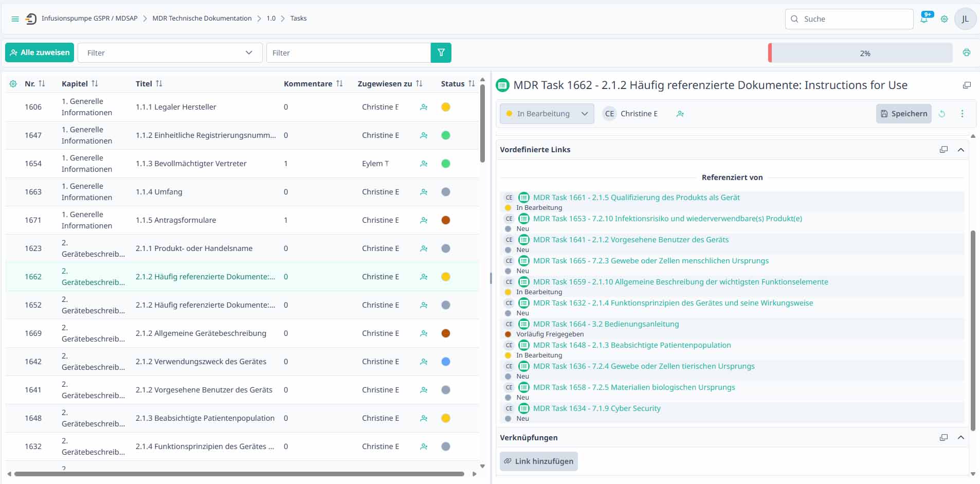Viewport: 980px width, 484px height.
Task: Reassign user for task 1662 row
Action: [424, 277]
